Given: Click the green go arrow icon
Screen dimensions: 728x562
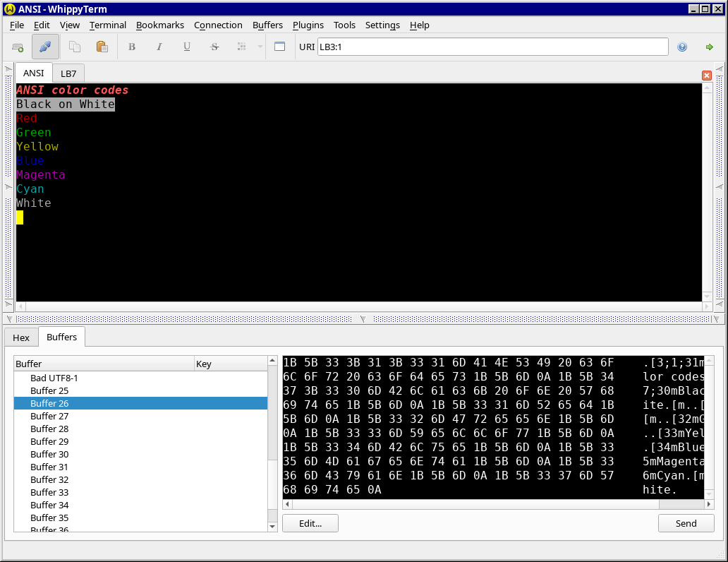Looking at the screenshot, I should 709,47.
